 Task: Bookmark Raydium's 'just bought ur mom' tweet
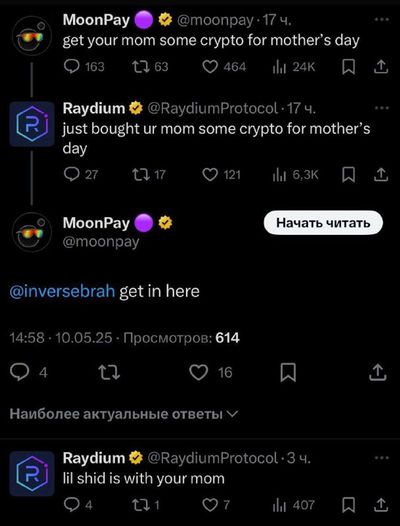348,175
